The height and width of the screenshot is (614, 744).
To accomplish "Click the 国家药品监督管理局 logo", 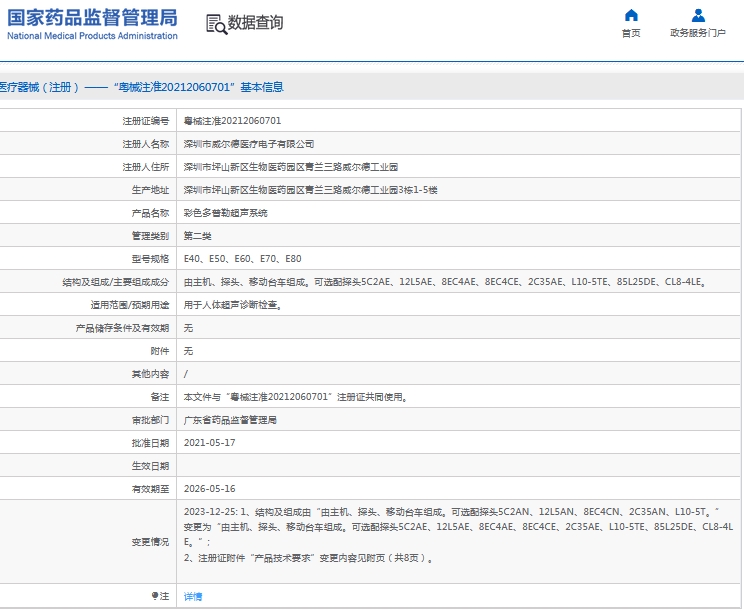I will click(x=92, y=24).
